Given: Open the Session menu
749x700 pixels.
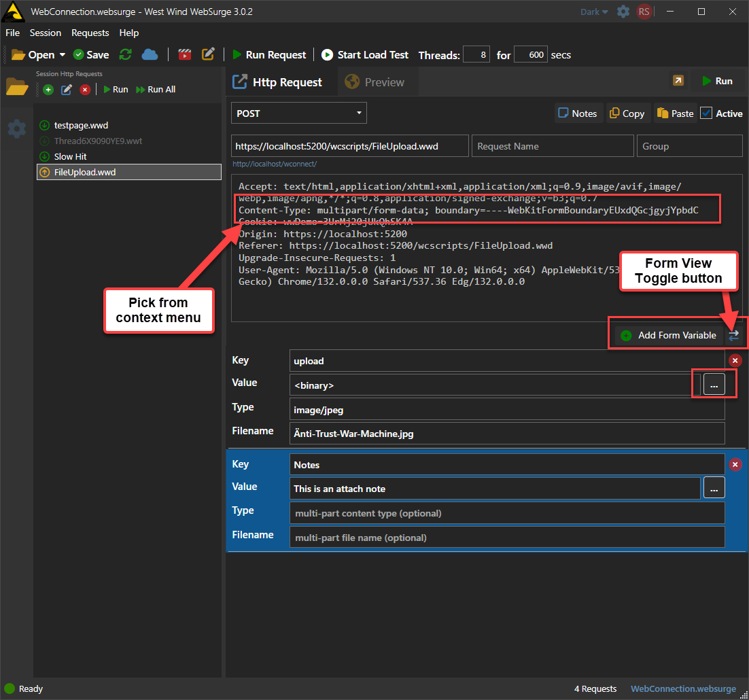Looking at the screenshot, I should click(46, 33).
